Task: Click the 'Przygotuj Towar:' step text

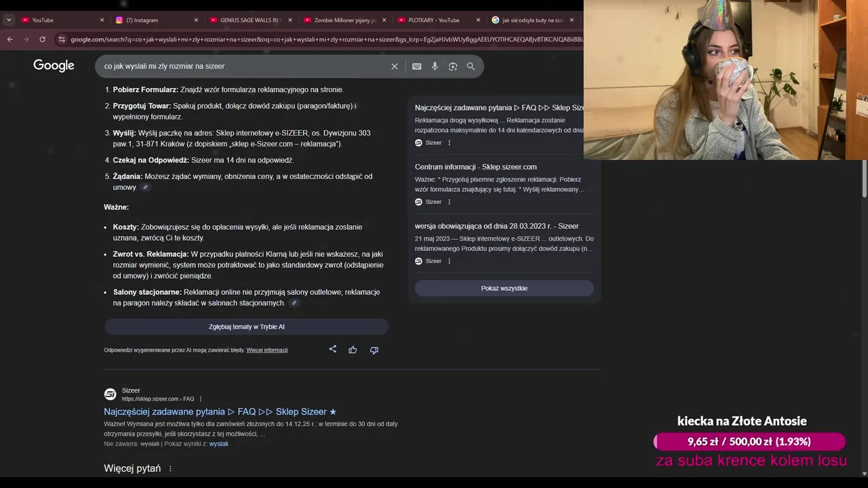Action: (142, 106)
